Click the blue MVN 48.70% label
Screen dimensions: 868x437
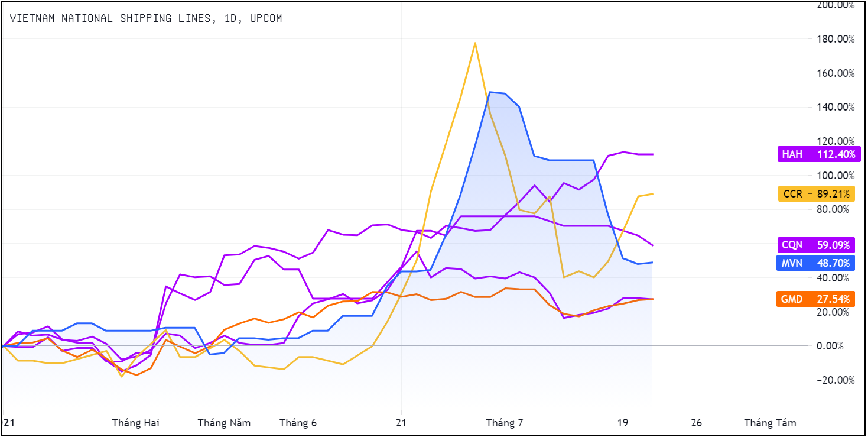click(816, 263)
